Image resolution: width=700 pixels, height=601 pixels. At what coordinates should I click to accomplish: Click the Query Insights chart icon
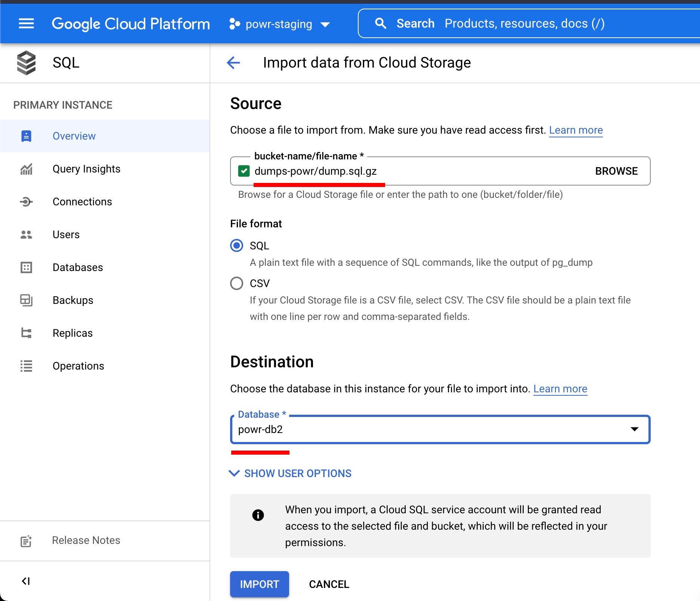tap(26, 169)
